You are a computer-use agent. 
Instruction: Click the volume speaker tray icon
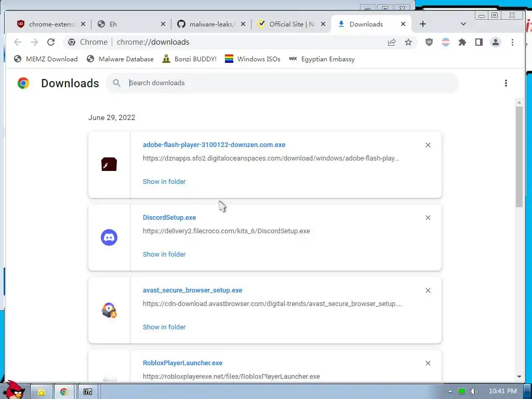coord(474,392)
